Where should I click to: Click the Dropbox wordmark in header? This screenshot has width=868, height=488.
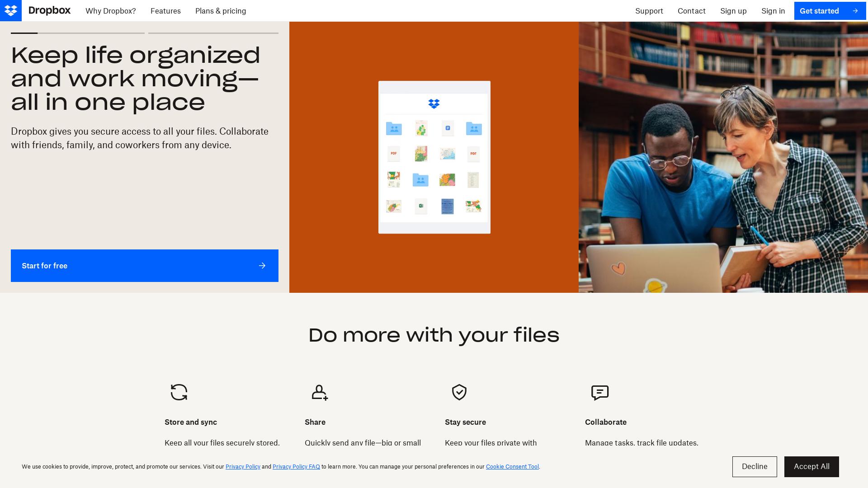(x=49, y=10)
